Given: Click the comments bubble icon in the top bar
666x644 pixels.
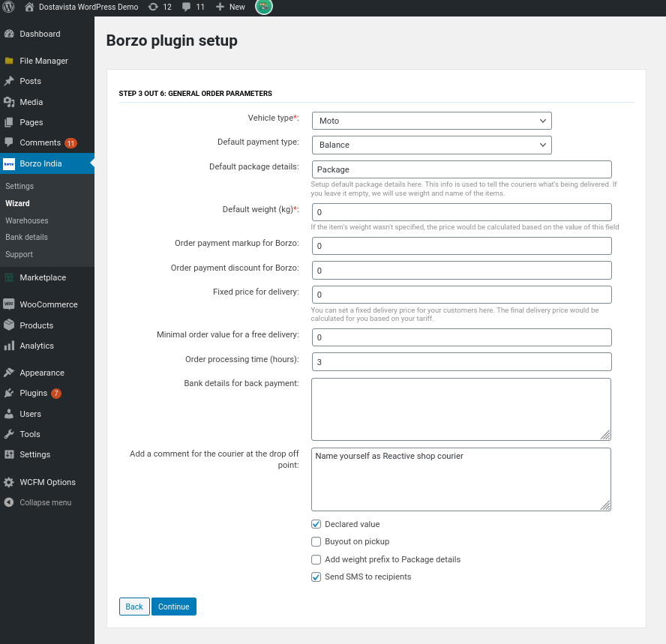Looking at the screenshot, I should [x=187, y=7].
